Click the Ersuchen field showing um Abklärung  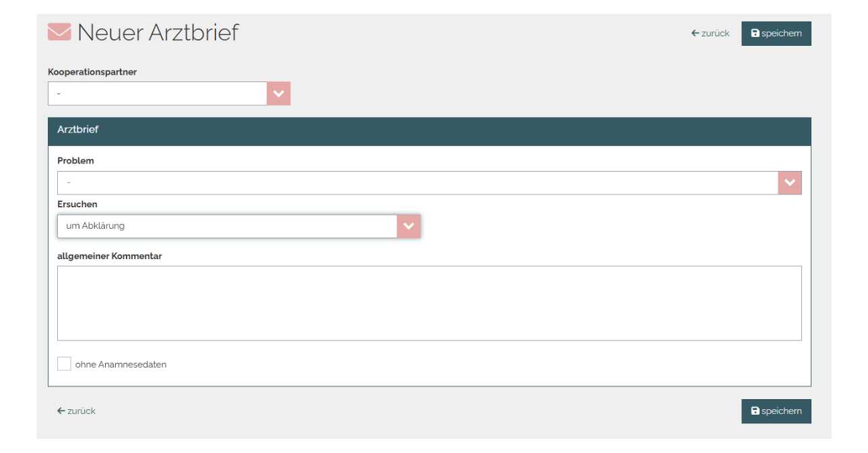click(x=227, y=226)
